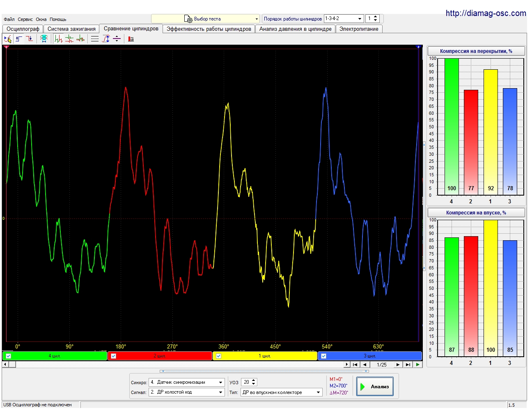The width and height of the screenshot is (532, 410).
Task: Open the Помощь menu
Action: pyautogui.click(x=58, y=19)
